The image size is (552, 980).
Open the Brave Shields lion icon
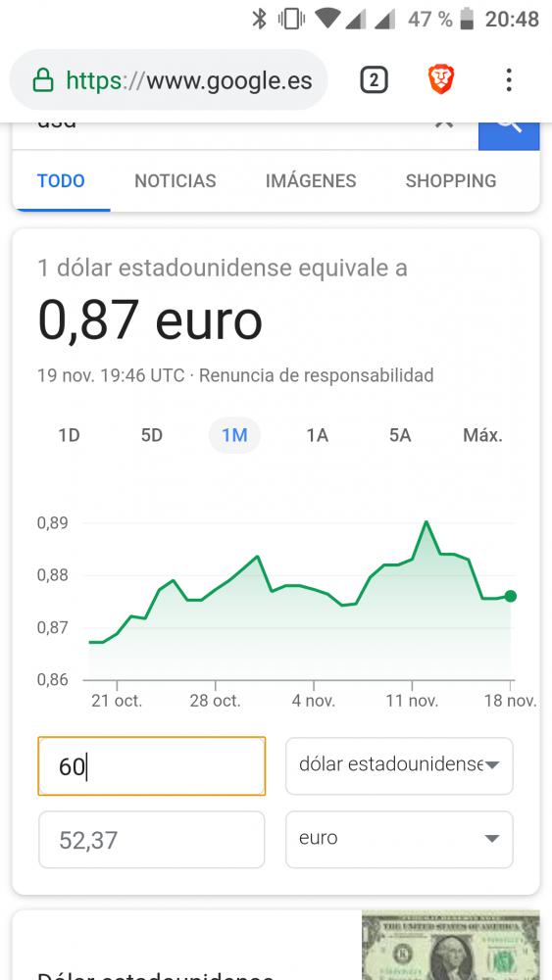coord(441,80)
